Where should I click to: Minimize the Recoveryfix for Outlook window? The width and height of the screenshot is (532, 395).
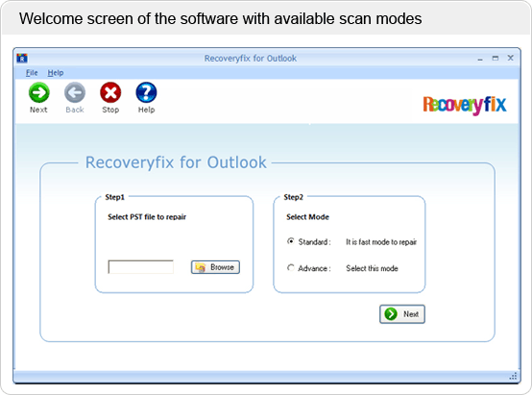coord(480,59)
